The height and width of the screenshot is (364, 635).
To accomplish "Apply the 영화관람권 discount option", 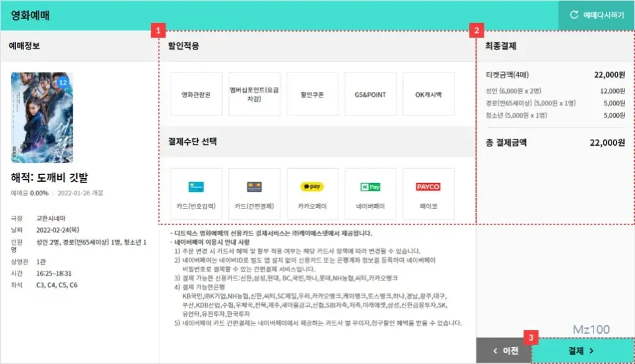I will [x=196, y=94].
